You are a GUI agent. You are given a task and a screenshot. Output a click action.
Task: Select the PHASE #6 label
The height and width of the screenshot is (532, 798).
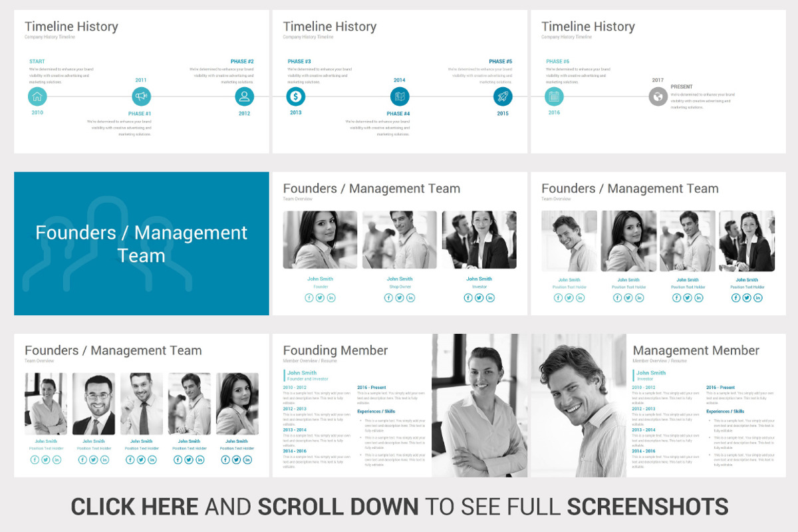[x=558, y=61]
